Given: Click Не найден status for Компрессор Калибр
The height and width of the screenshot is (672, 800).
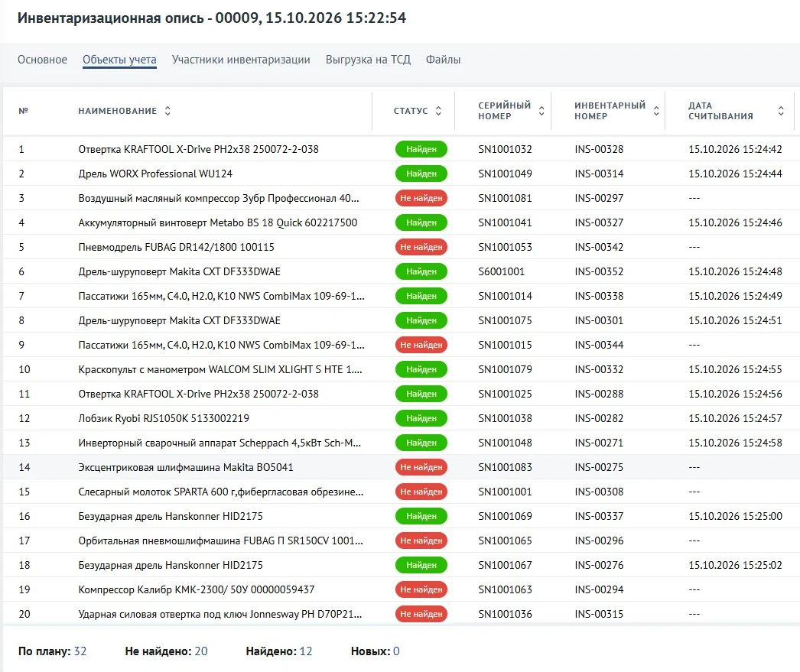Looking at the screenshot, I should coord(421,590).
